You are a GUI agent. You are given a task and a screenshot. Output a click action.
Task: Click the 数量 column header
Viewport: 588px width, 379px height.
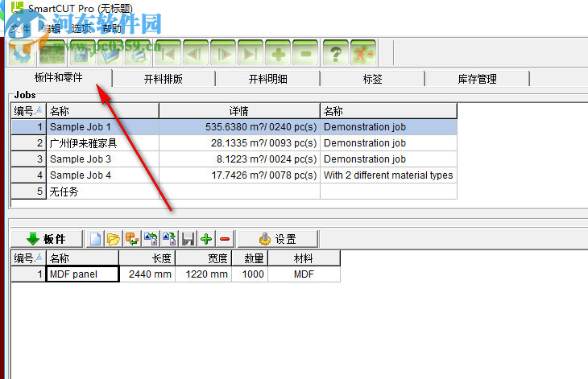click(x=250, y=258)
